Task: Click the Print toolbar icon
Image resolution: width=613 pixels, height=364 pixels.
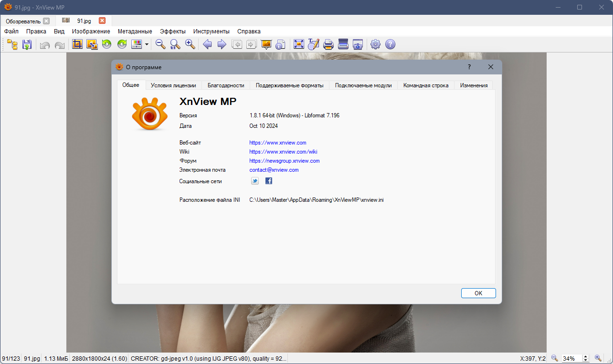Action: pos(328,44)
